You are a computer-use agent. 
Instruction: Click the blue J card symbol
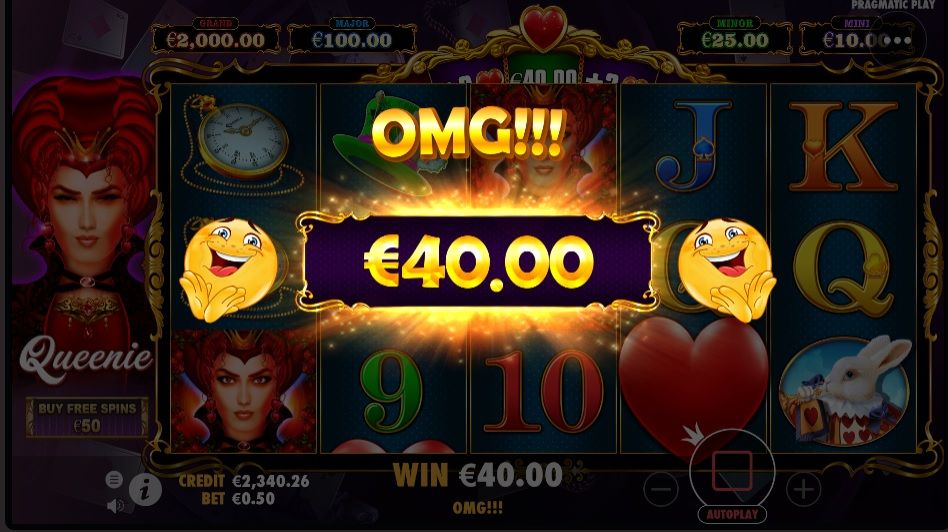click(692, 145)
